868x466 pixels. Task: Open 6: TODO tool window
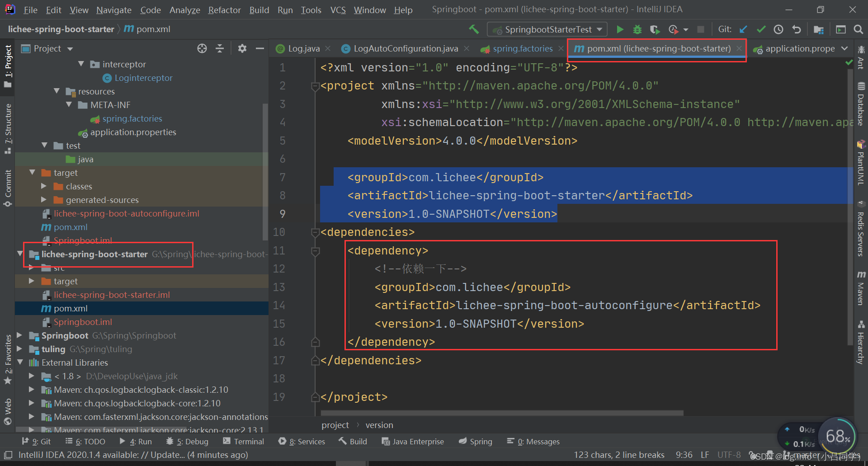(x=85, y=442)
